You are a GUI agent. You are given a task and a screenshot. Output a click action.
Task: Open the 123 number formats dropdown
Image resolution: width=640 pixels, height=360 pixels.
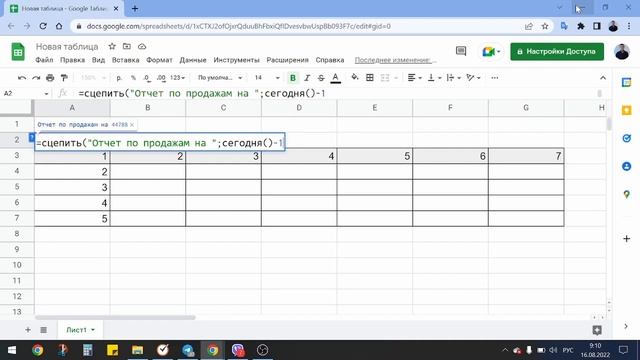pyautogui.click(x=178, y=78)
